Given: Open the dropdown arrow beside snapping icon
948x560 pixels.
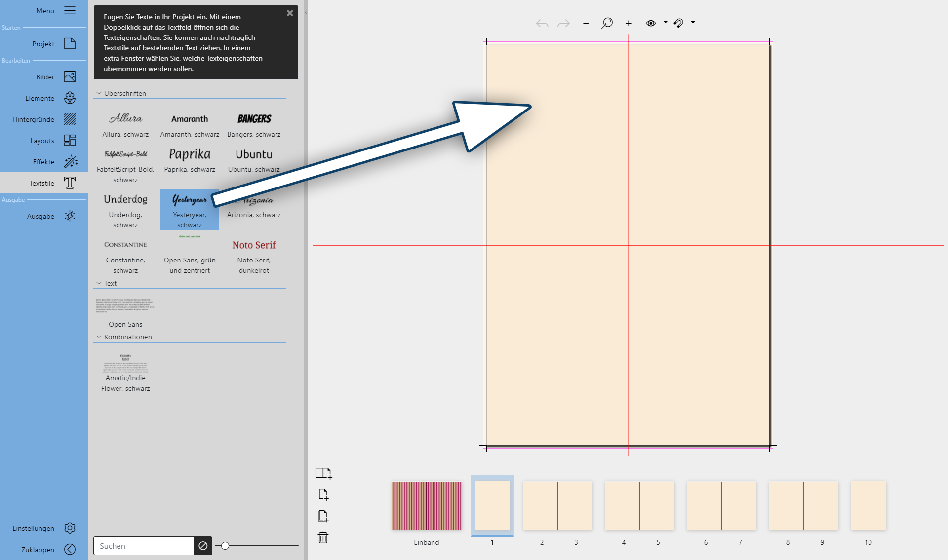Looking at the screenshot, I should click(x=693, y=22).
